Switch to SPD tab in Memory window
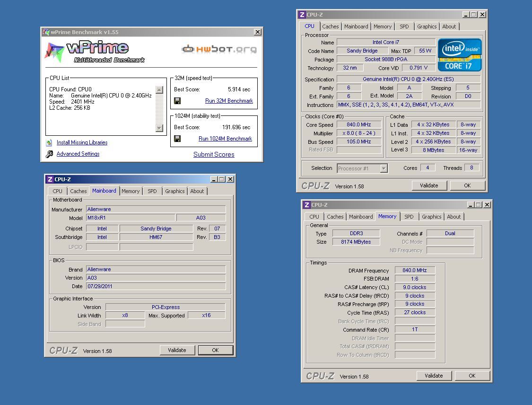 (x=409, y=217)
